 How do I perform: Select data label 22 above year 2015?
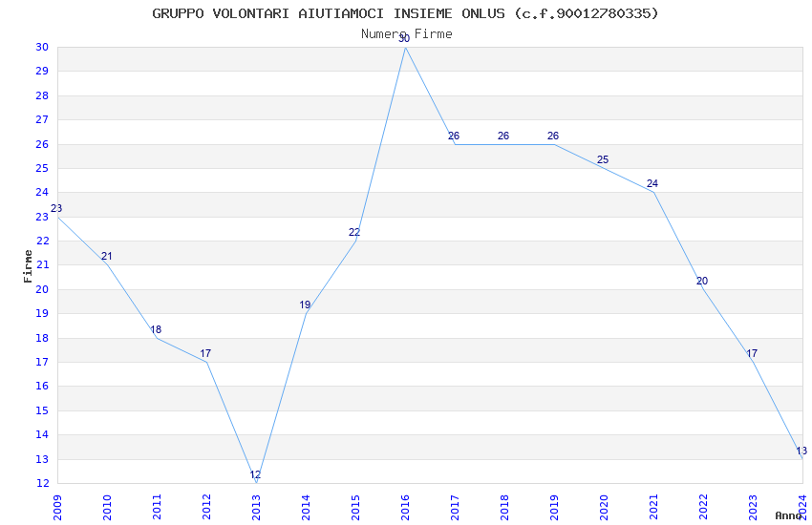click(354, 232)
